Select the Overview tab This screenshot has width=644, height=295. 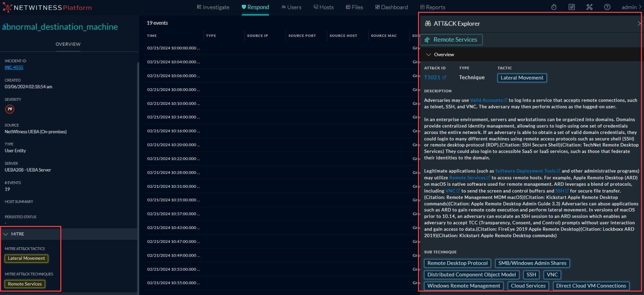click(68, 44)
